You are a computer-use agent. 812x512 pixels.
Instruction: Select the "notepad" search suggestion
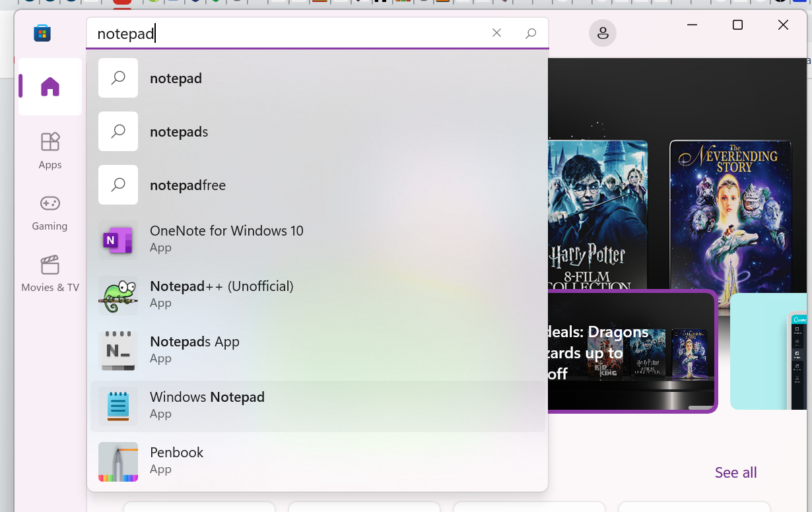pos(318,78)
